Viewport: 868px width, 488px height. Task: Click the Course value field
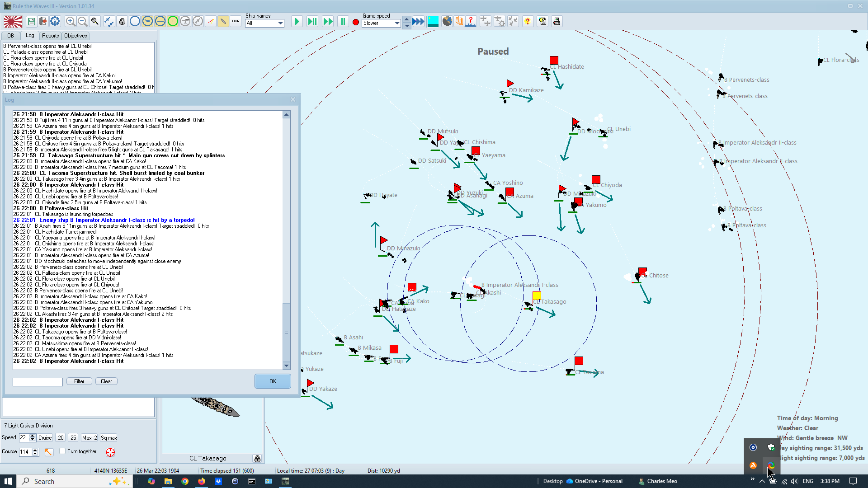[25, 452]
